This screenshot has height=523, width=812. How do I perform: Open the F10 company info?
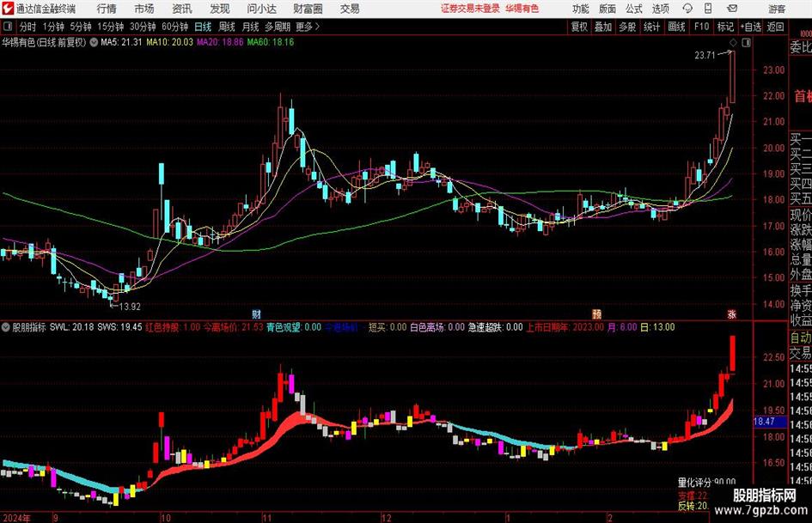tap(702, 27)
